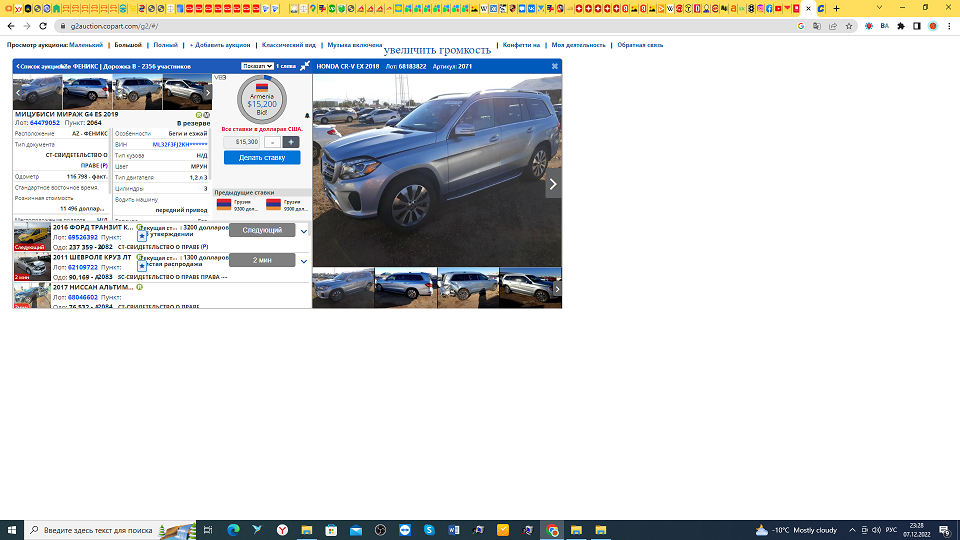This screenshot has width=960, height=540.
Task: Click the bell notification icon beside bid circle
Action: [x=307, y=115]
